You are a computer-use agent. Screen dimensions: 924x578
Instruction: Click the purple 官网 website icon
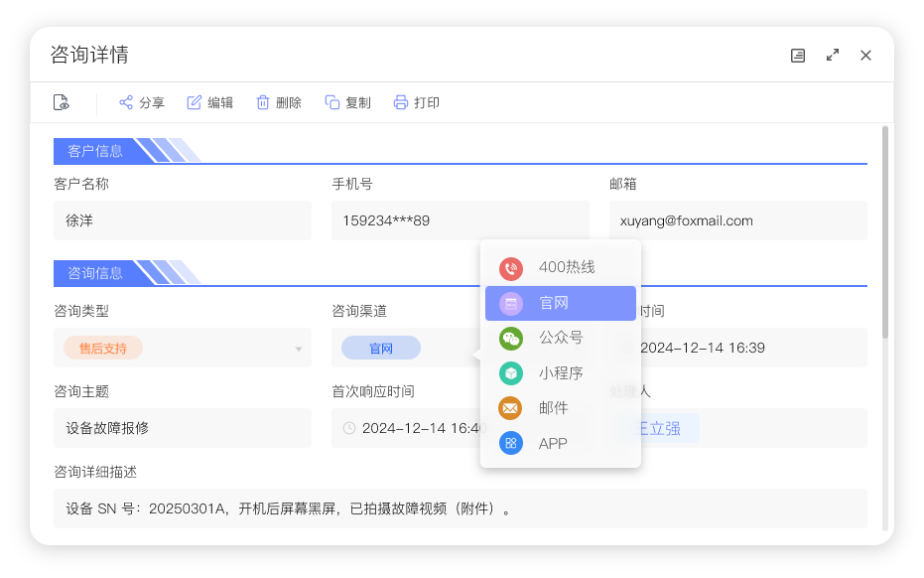click(511, 304)
